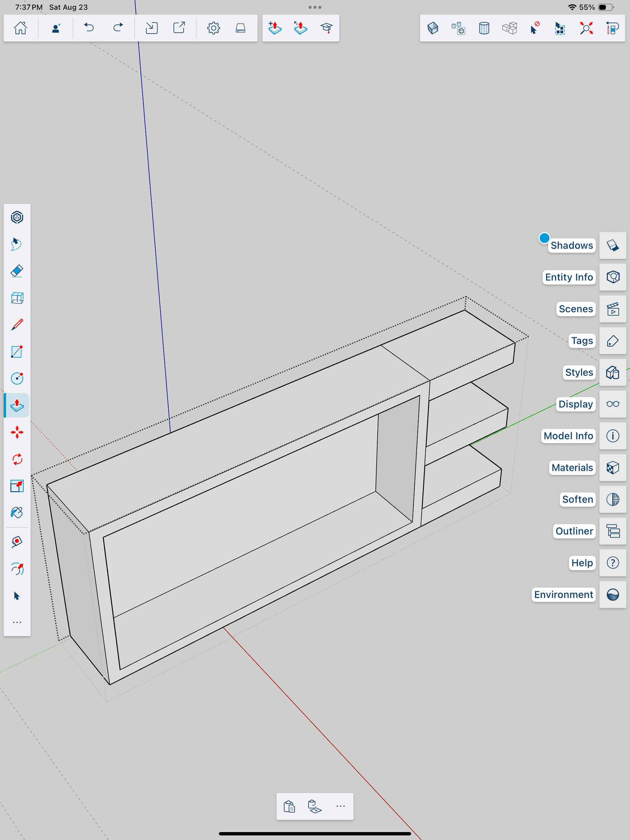Activate the Move tool
This screenshot has width=630, height=840.
[17, 432]
